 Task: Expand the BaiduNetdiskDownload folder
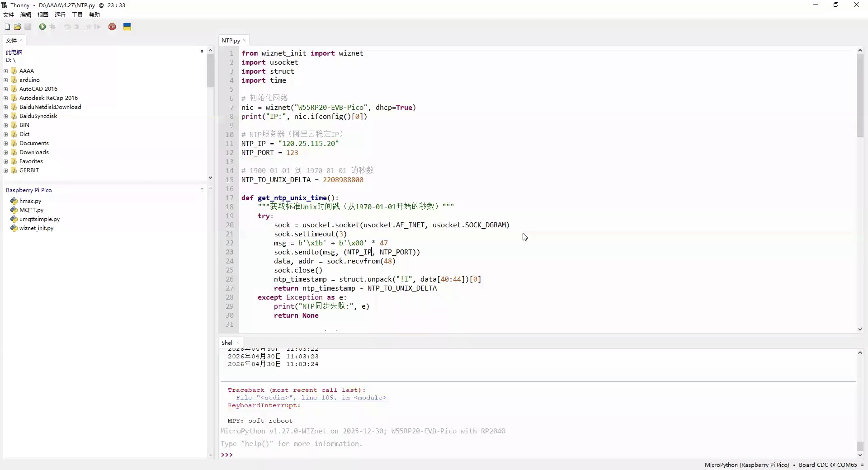click(x=6, y=107)
